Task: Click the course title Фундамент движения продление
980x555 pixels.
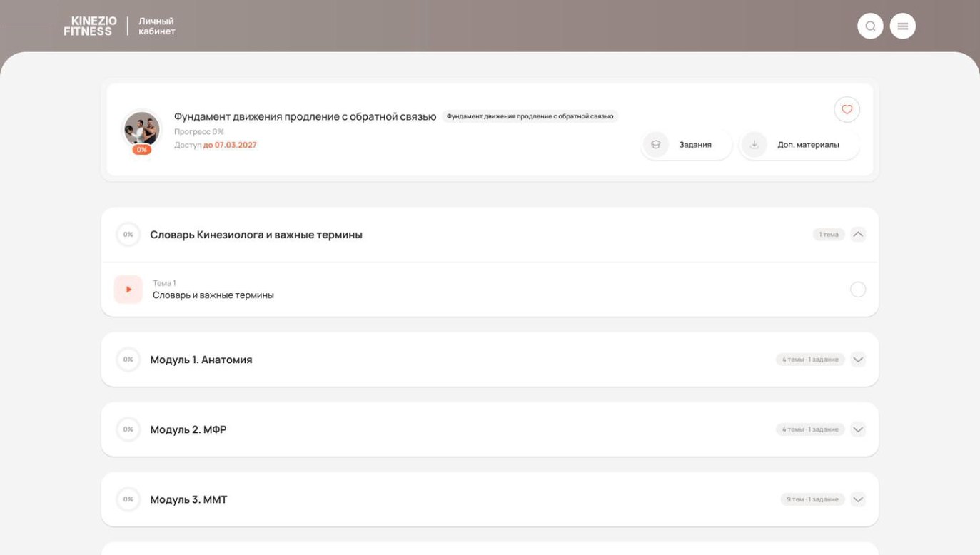Action: (x=305, y=116)
